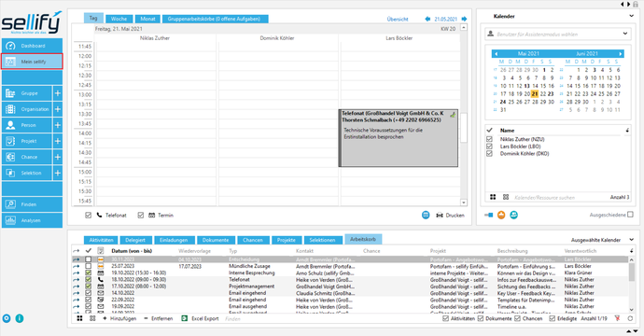Add a new Gruppe with plus button
Screen dimensions: 644x336
coord(58,93)
